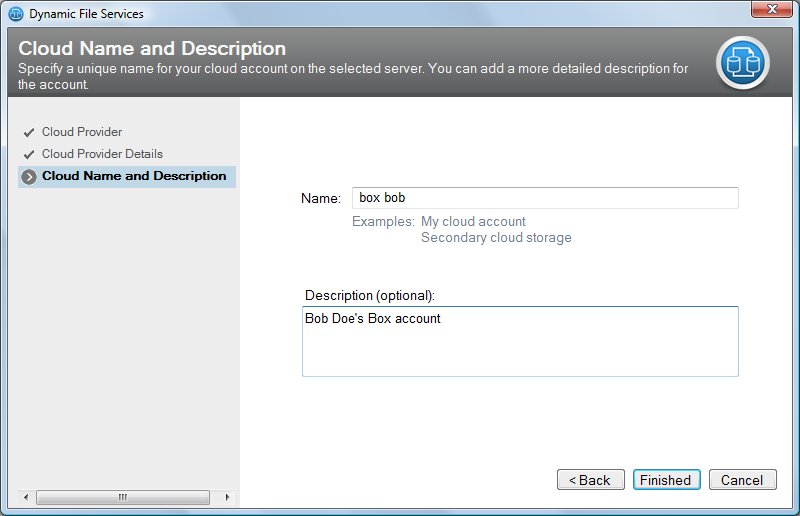Image resolution: width=800 pixels, height=516 pixels.
Task: Click the Name label
Action: point(321,199)
